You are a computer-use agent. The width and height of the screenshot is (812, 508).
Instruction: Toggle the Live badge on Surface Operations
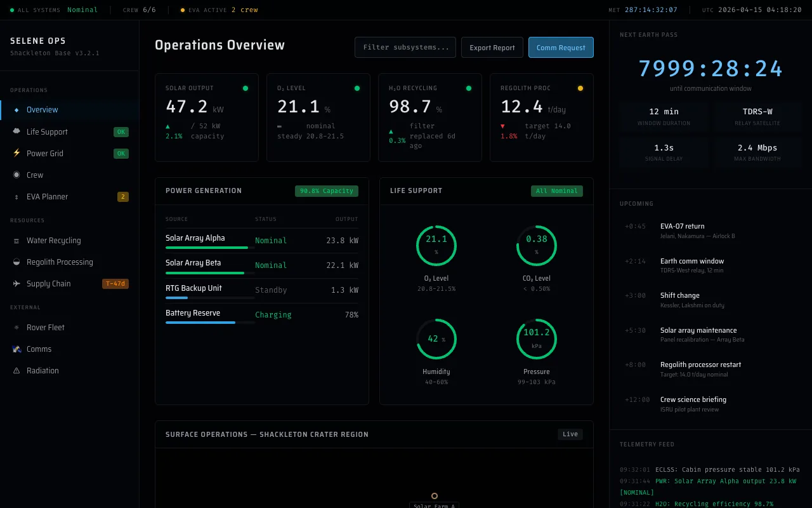click(570, 434)
